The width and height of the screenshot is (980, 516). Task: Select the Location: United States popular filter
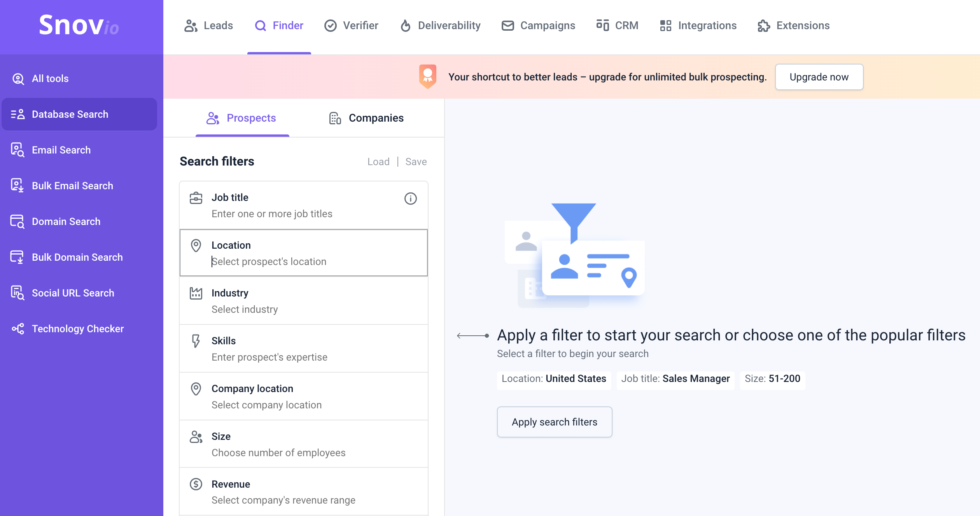click(554, 378)
